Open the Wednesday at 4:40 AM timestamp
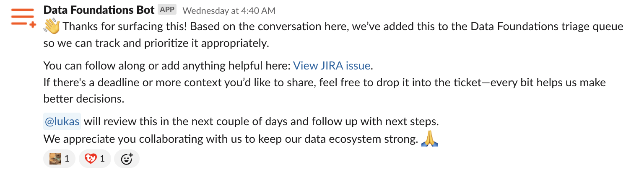Screen dimensions: 644x175 pos(229,10)
